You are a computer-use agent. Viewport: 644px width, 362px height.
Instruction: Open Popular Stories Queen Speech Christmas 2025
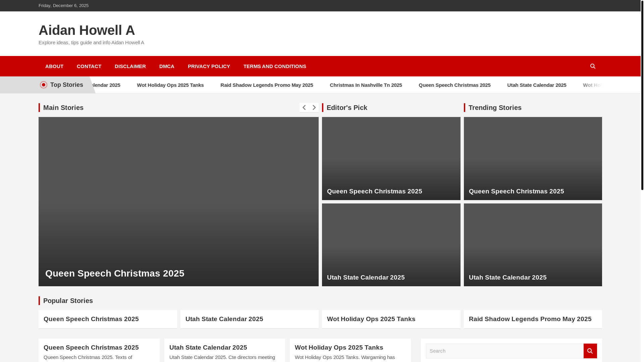91,319
